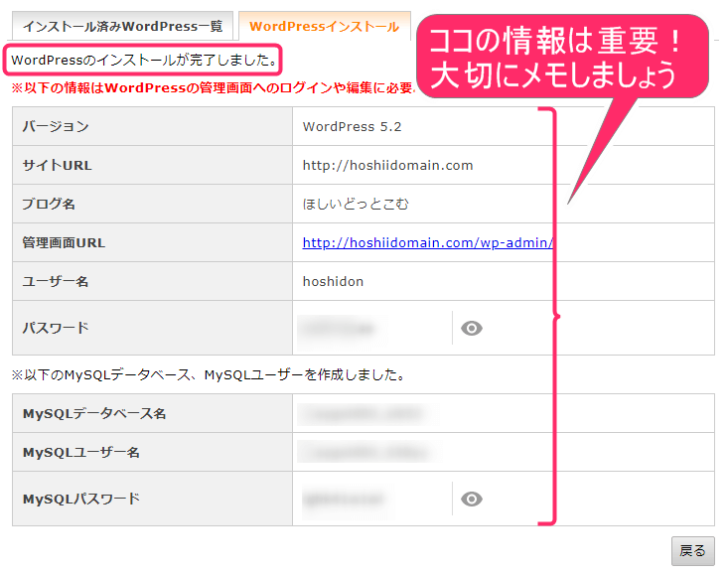728x576 pixels.
Task: Click the サイトURL row label
Action: 57,165
